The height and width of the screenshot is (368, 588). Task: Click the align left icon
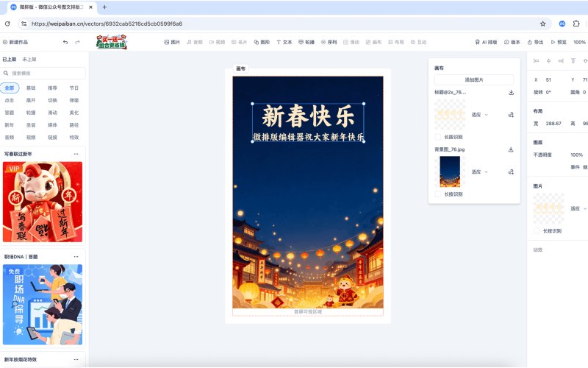[537, 61]
